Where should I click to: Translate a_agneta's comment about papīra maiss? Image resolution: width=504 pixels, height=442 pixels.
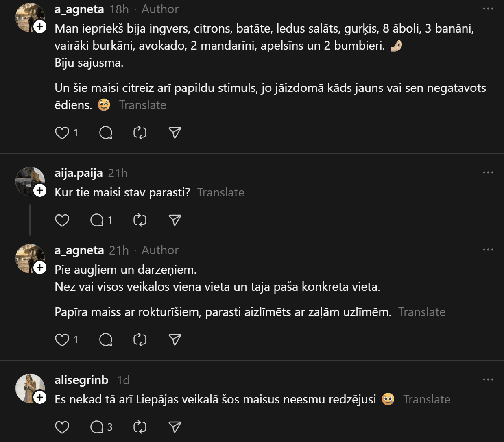tap(422, 312)
